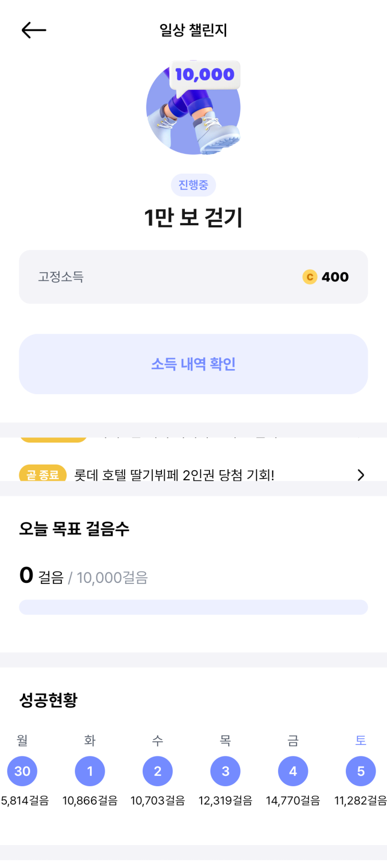Viewport: 387px width, 868px height.
Task: Tap the 고정소득 reward row
Action: pyautogui.click(x=193, y=277)
